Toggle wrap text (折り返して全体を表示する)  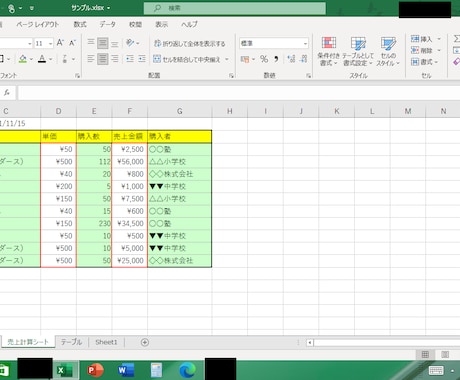[190, 43]
